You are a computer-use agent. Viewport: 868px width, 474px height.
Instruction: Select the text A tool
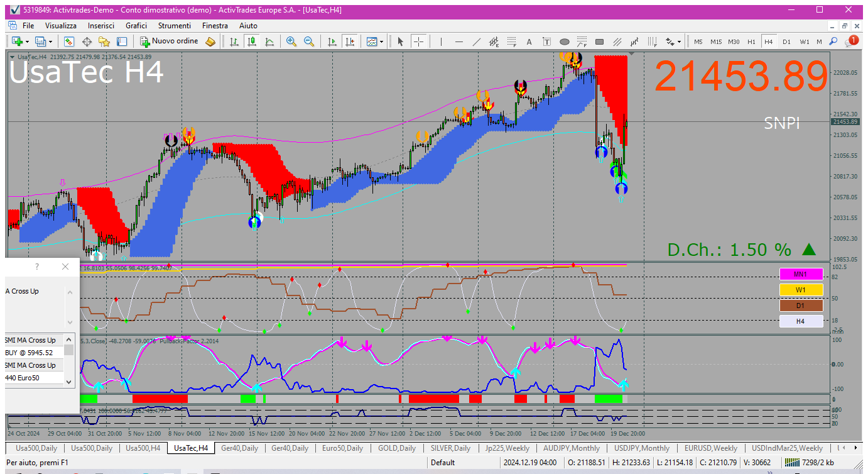pos(529,41)
